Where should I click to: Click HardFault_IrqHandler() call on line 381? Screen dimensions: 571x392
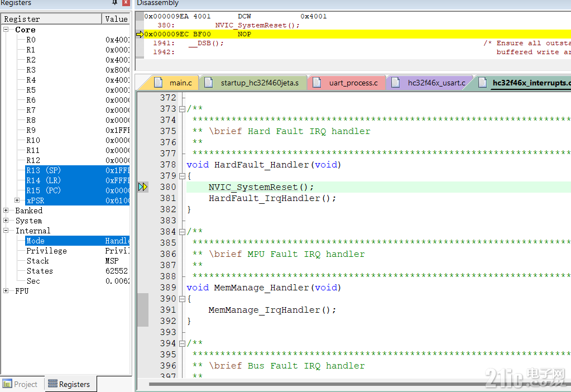(x=272, y=198)
